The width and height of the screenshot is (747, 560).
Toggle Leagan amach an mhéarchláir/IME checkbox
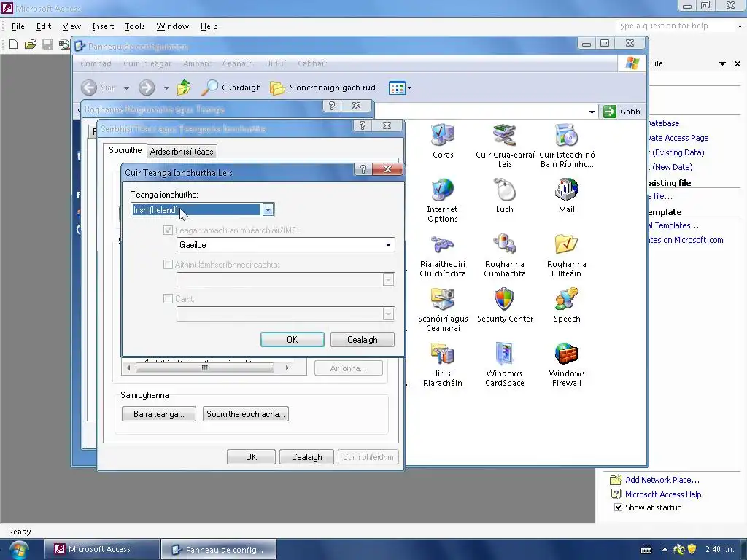click(168, 230)
